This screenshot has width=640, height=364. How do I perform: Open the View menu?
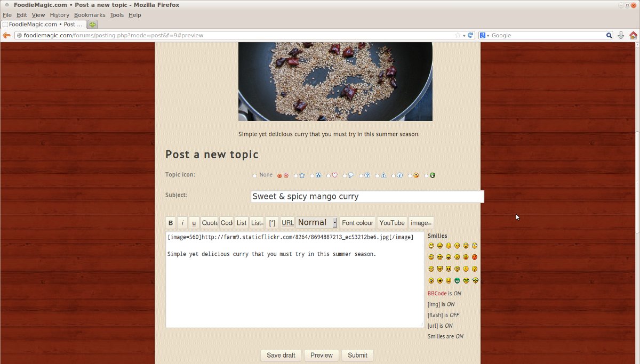click(38, 15)
